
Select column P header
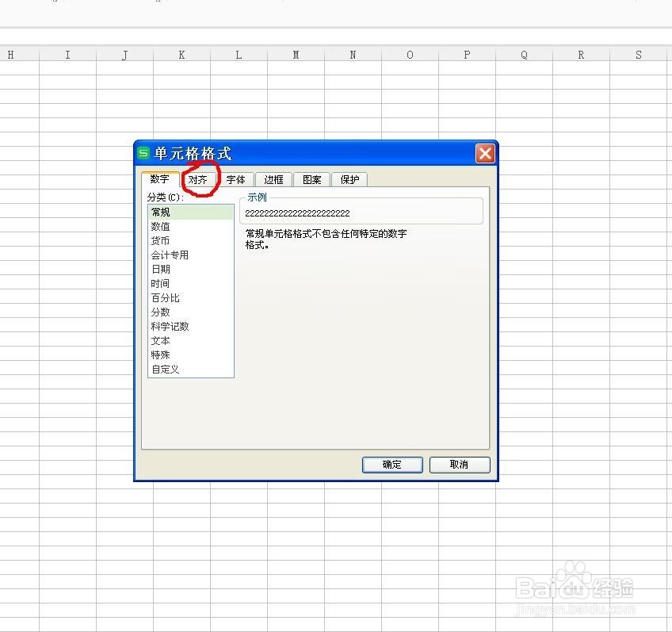point(467,55)
